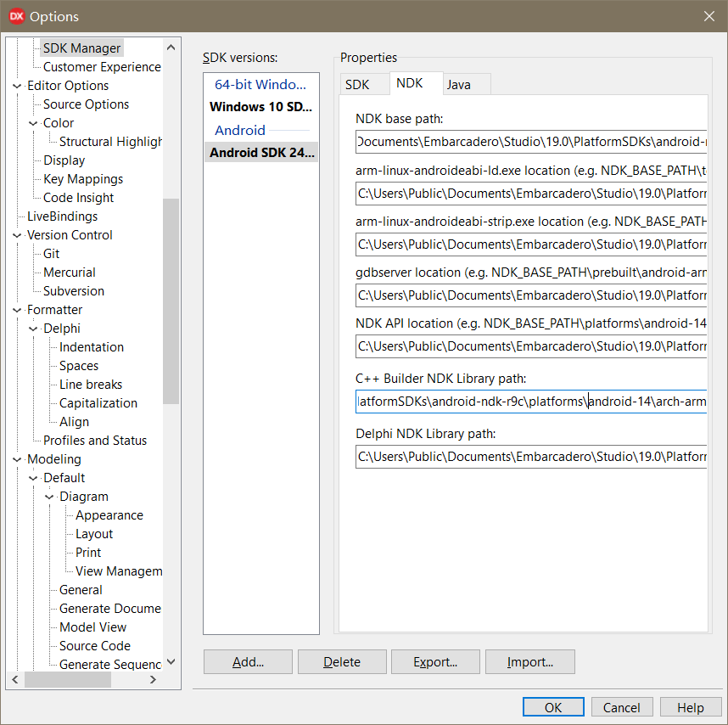Open Source Options page
Screen dimensions: 728x725
tap(86, 104)
